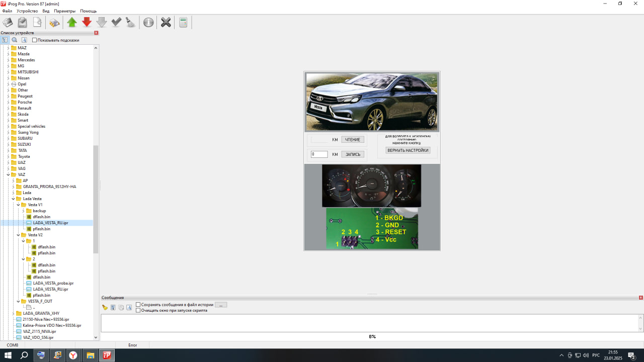Check 'Очищать окно при запуске скрипта'
The image size is (644, 362).
[x=138, y=310]
